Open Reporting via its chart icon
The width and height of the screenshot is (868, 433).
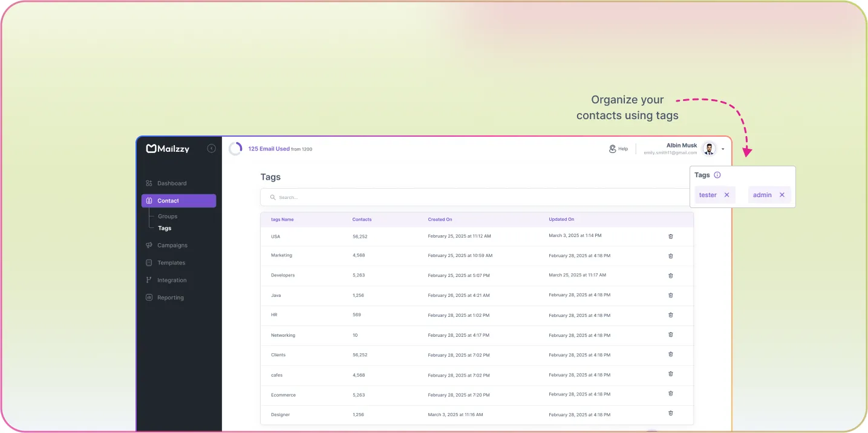coord(149,297)
